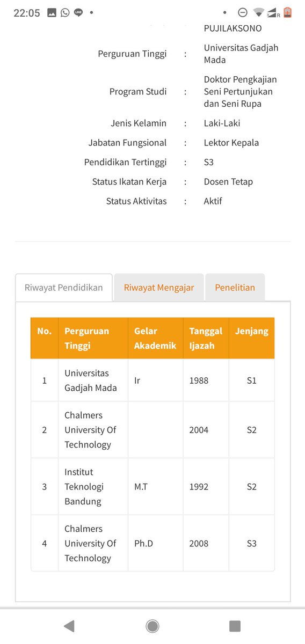This screenshot has height=644, width=305.
Task: Tap the WhatsApp notification icon in status bar
Action: pos(65,12)
